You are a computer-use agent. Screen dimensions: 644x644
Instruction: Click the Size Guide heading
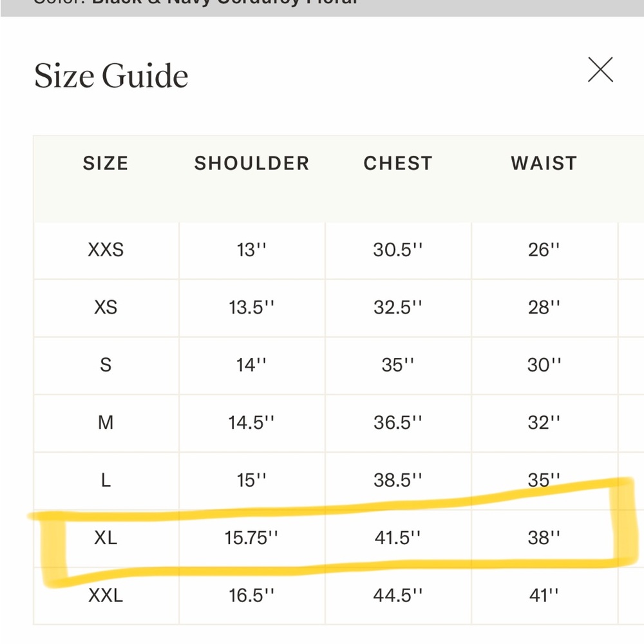click(x=111, y=76)
